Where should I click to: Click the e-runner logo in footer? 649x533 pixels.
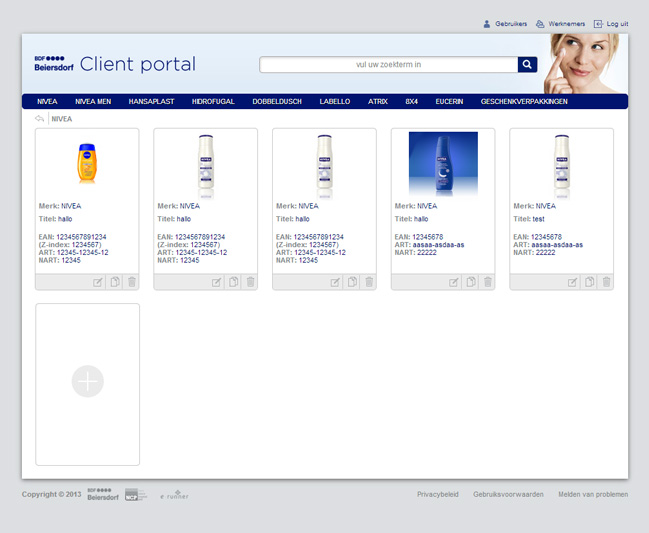[x=174, y=495]
